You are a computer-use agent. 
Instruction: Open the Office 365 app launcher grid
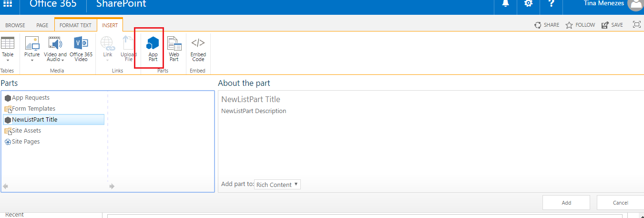coord(9,4)
